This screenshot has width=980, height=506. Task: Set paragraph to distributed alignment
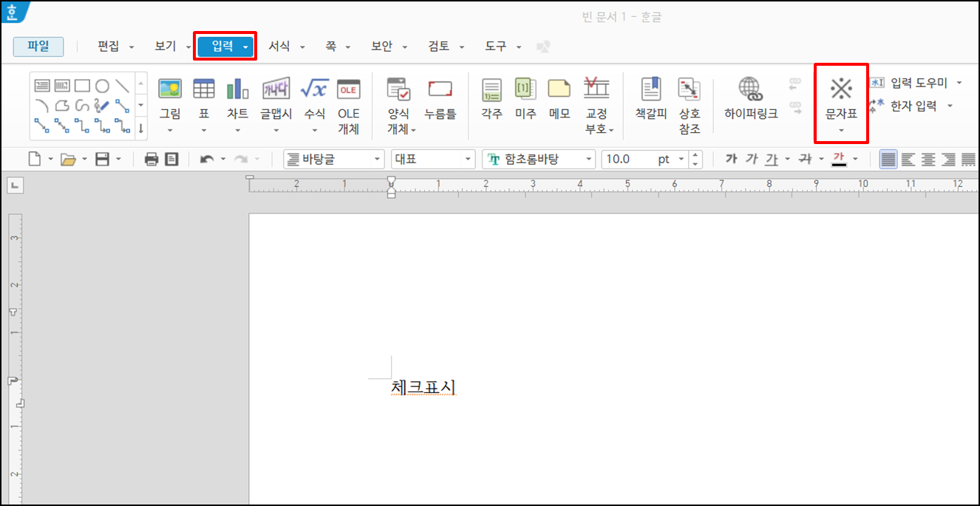(x=967, y=159)
